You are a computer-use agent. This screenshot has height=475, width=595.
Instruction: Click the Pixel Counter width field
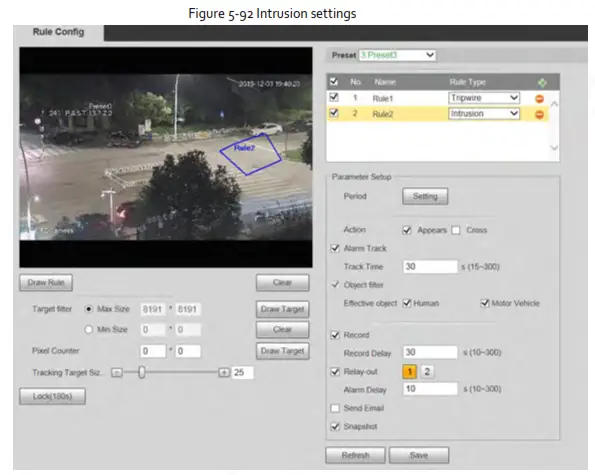click(x=153, y=351)
